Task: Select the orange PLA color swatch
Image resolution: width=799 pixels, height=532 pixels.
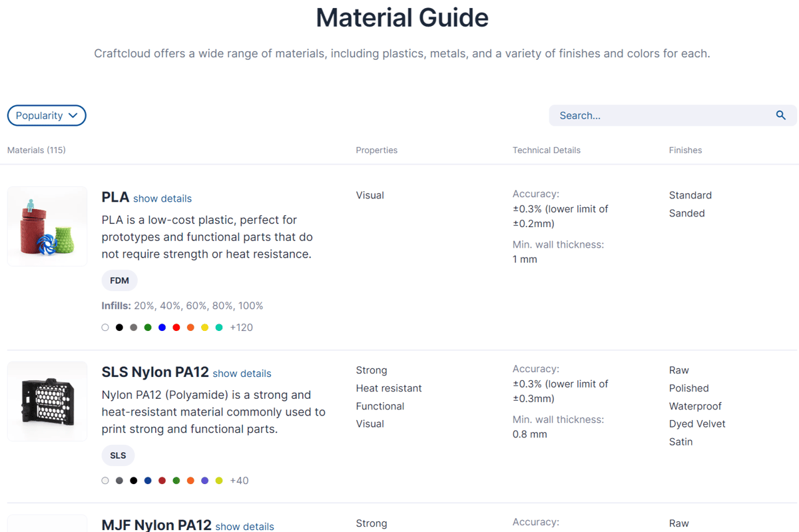Action: (x=190, y=328)
